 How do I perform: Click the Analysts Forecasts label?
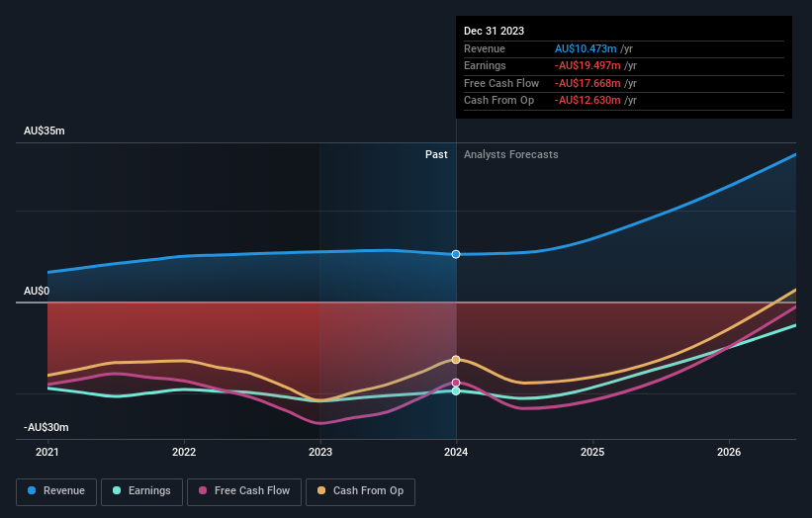[510, 154]
